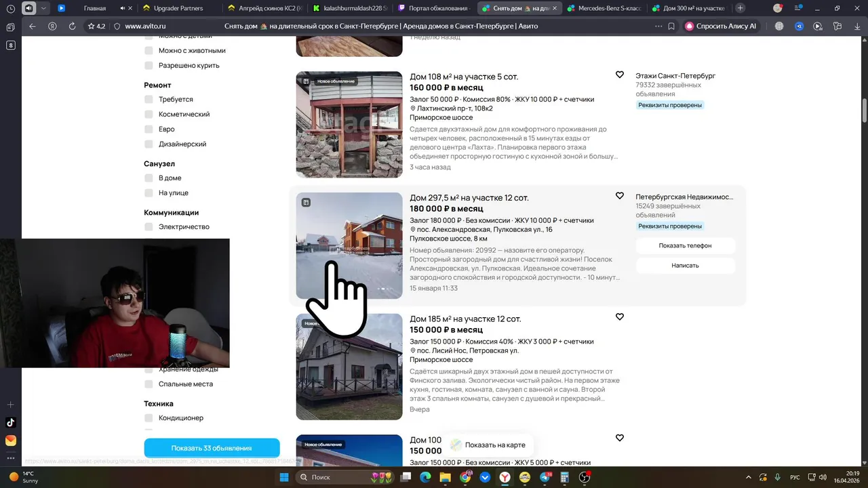Switch to Портал обжалования tab
This screenshot has height=488, width=868.
tap(434, 8)
